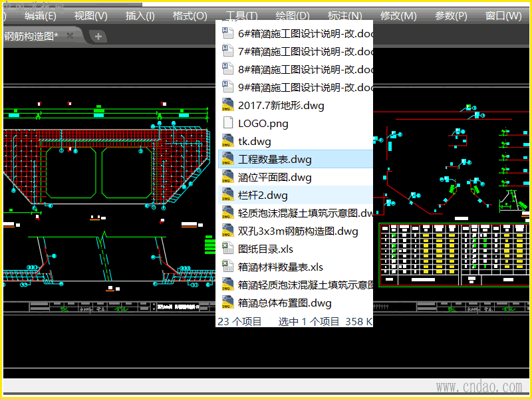Viewport: 532px width, 399px height.
Task: Close the 钢筋构造图 drawing tab
Action: pyautogui.click(x=70, y=36)
